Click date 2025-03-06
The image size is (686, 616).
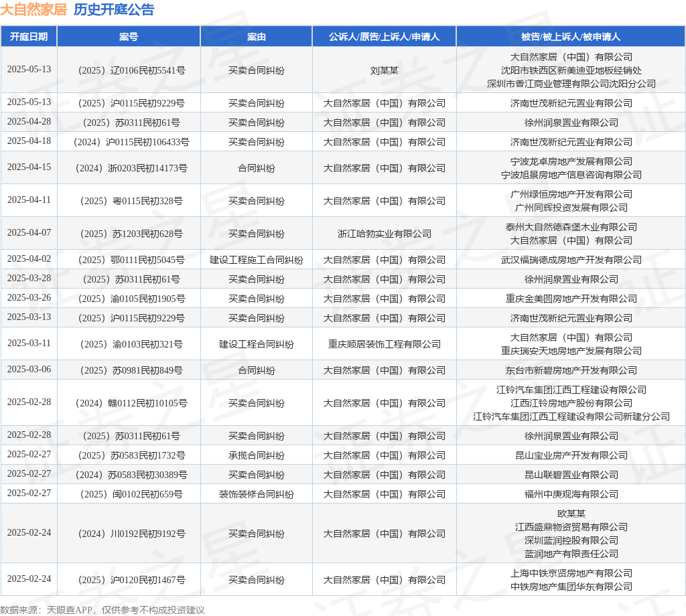29,370
